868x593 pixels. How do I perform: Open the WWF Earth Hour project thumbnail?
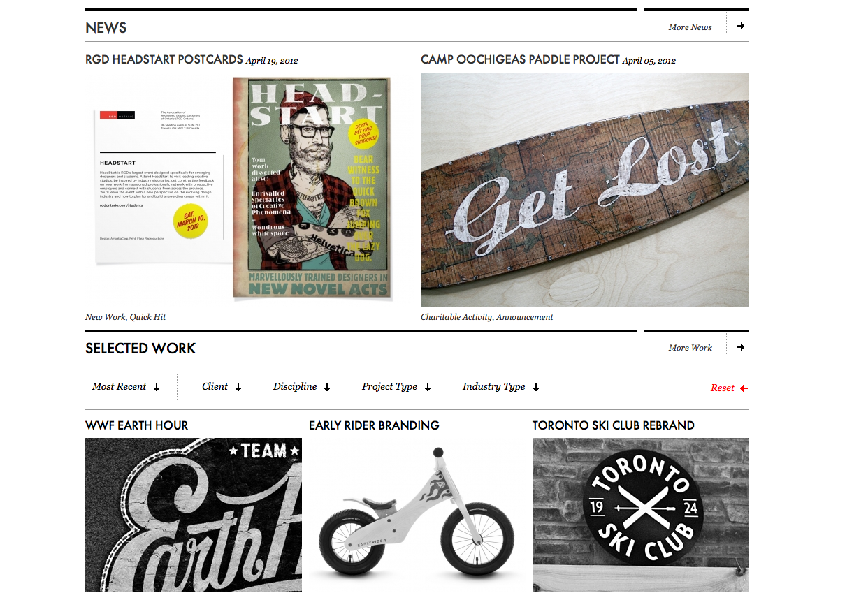[194, 515]
